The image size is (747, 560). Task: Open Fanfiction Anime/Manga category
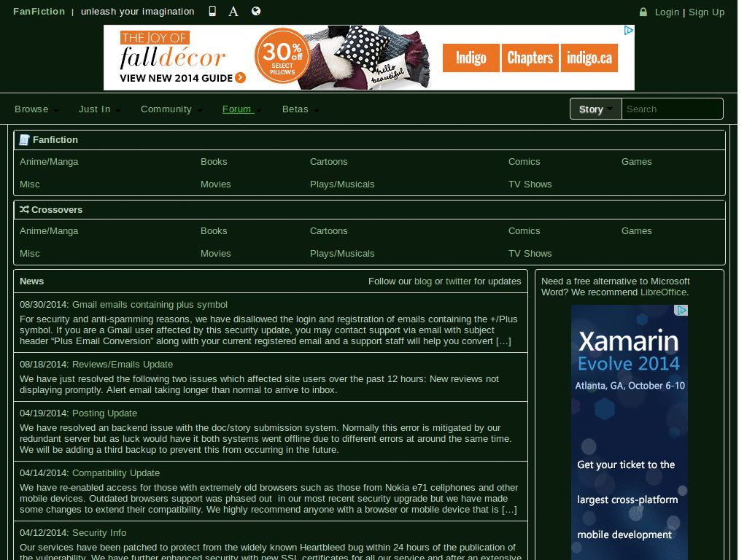(49, 162)
